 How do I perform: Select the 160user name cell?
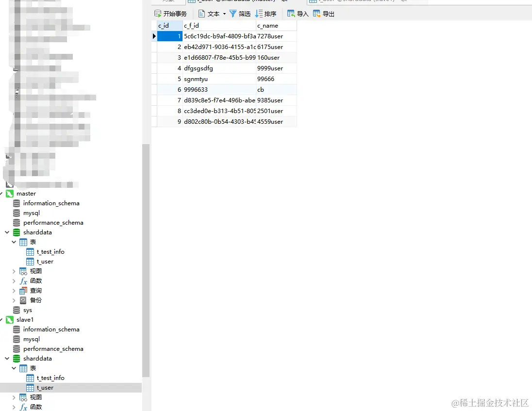point(276,58)
